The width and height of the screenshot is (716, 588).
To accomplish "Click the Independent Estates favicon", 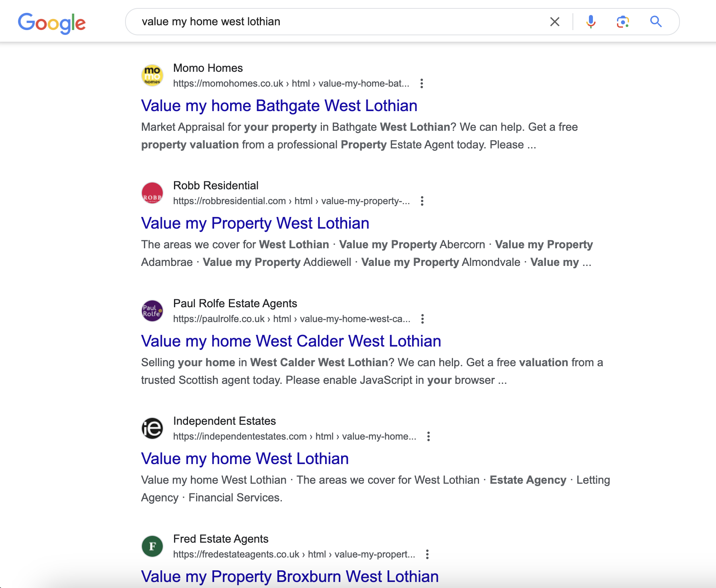I will 152,428.
